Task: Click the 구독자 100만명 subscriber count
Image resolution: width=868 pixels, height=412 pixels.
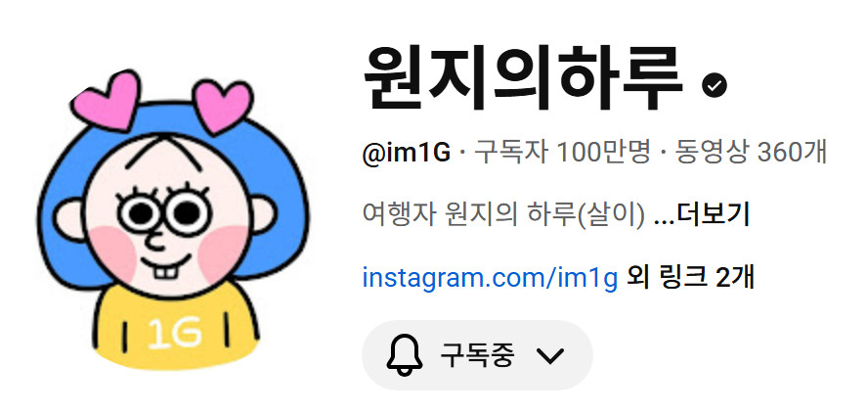Action: [562, 153]
